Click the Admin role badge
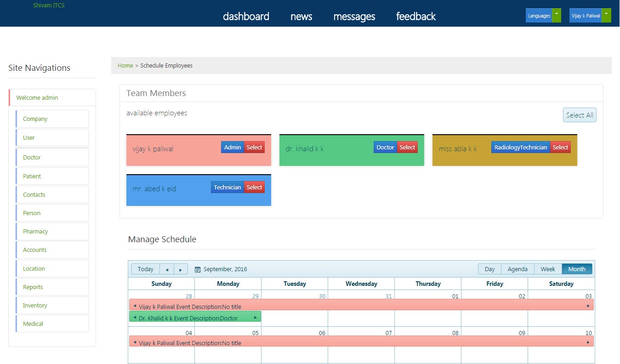Image resolution: width=620 pixels, height=364 pixels. 233,148
